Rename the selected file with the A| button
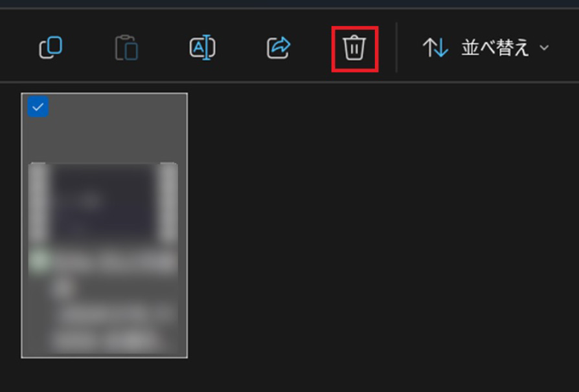 click(202, 48)
